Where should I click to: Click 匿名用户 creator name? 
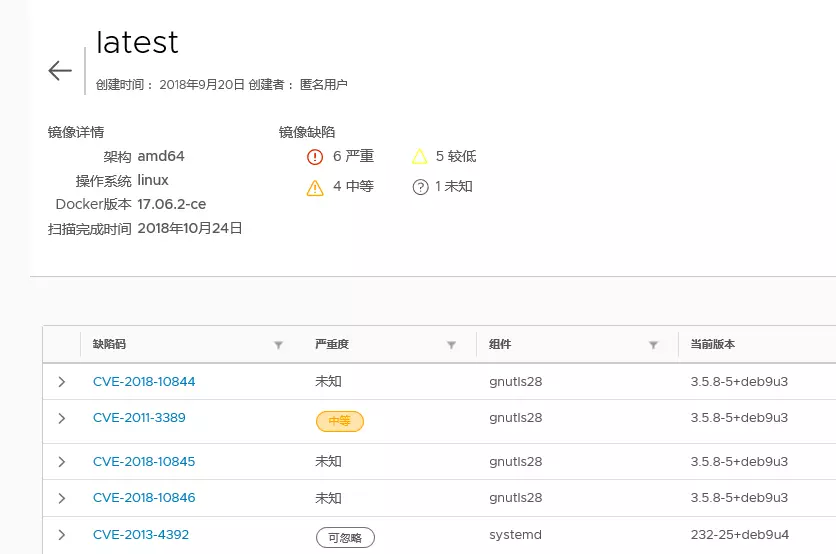[324, 84]
